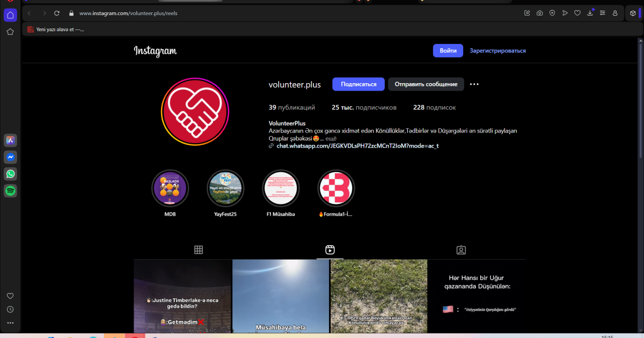This screenshot has height=338, width=644.
Task: Click the padlock site security icon
Action: pos(70,13)
